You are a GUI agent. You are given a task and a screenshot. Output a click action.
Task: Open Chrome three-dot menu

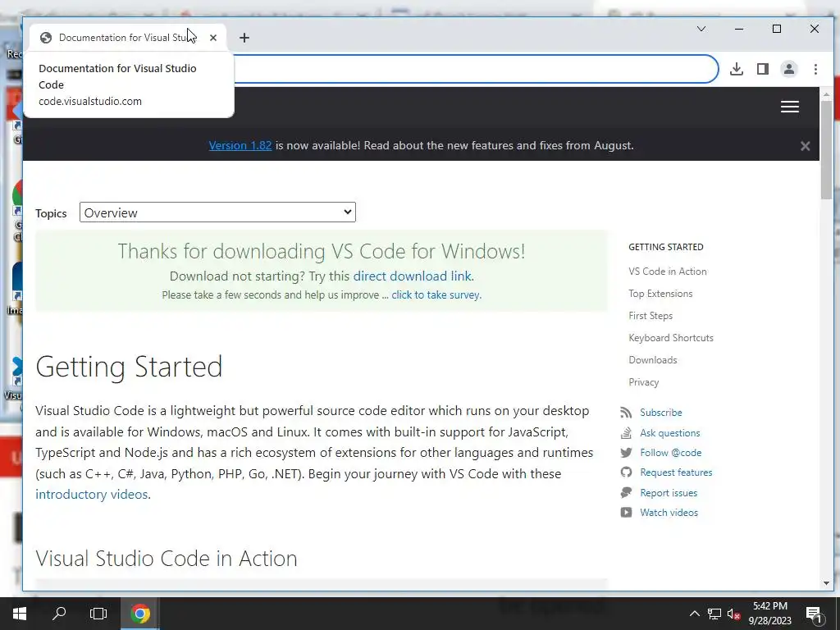[815, 69]
